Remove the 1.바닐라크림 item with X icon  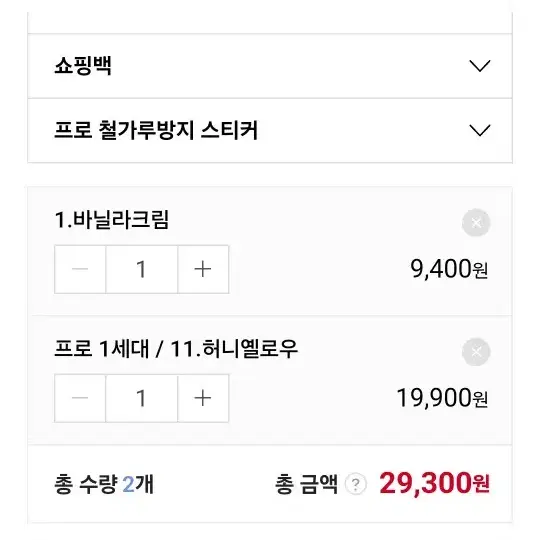click(476, 222)
